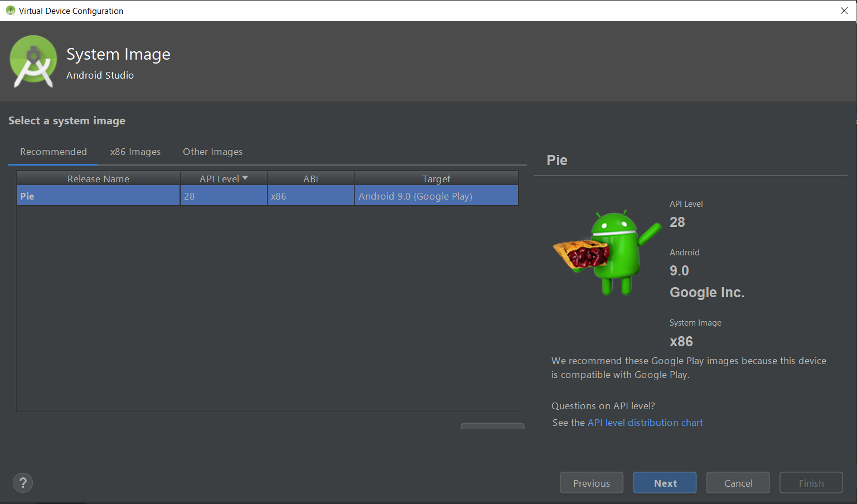Click the API level 28 cell
Viewport: 857px width, 504px height.
(x=224, y=196)
